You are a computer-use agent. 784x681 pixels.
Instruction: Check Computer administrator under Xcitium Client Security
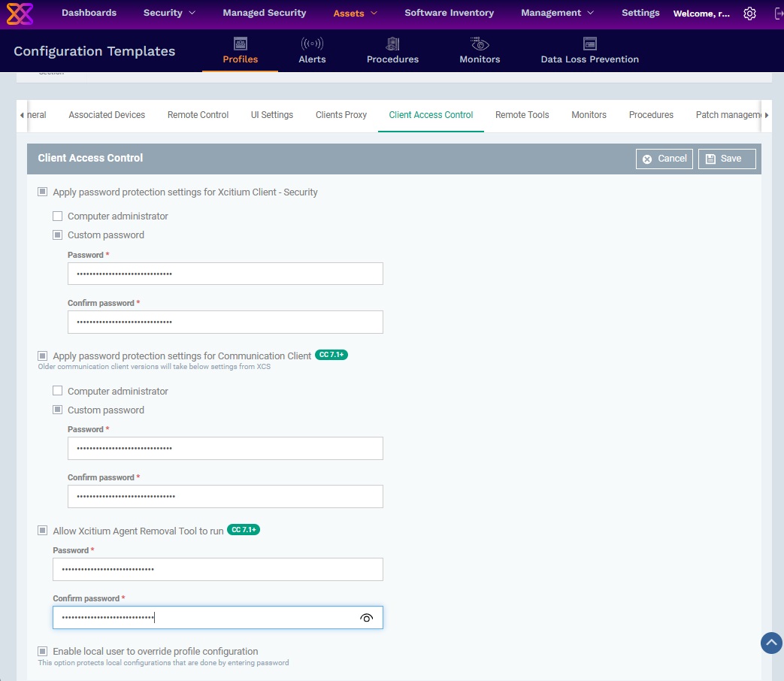click(x=57, y=216)
